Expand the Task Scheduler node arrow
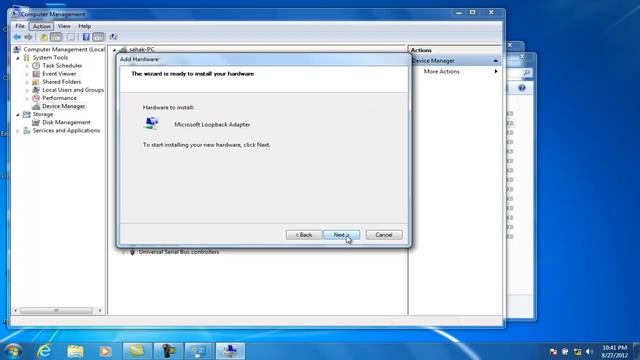 click(27, 66)
